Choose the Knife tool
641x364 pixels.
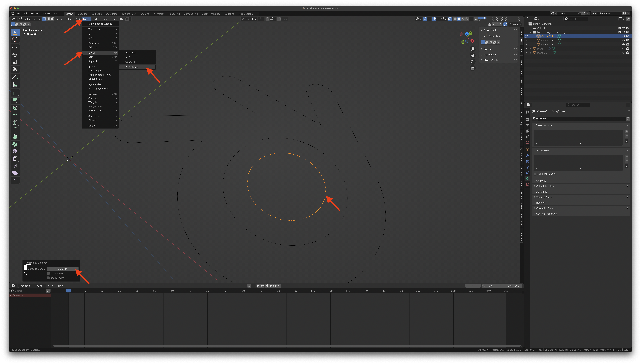tap(15, 130)
